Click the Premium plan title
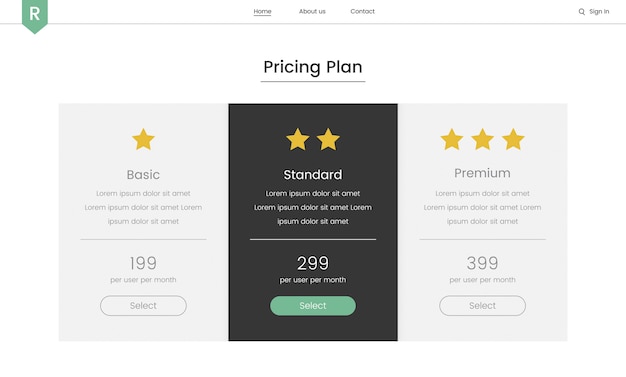The height and width of the screenshot is (377, 626). [x=482, y=173]
